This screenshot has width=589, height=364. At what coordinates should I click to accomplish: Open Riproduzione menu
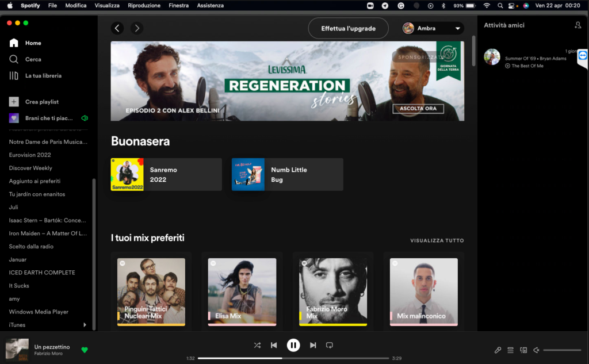tap(144, 5)
